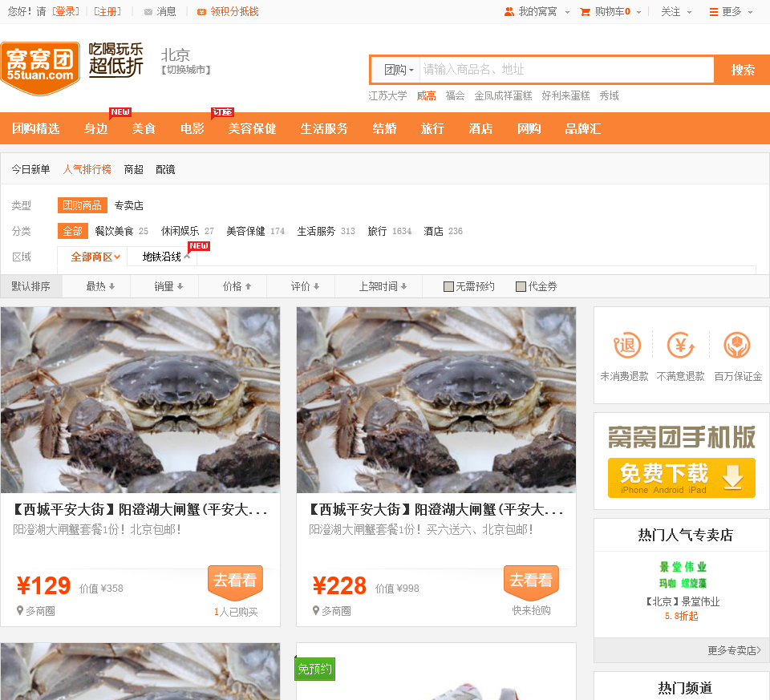Collapse the 地铁沿线 expander
Image resolution: width=770 pixels, height=700 pixels.
click(187, 257)
